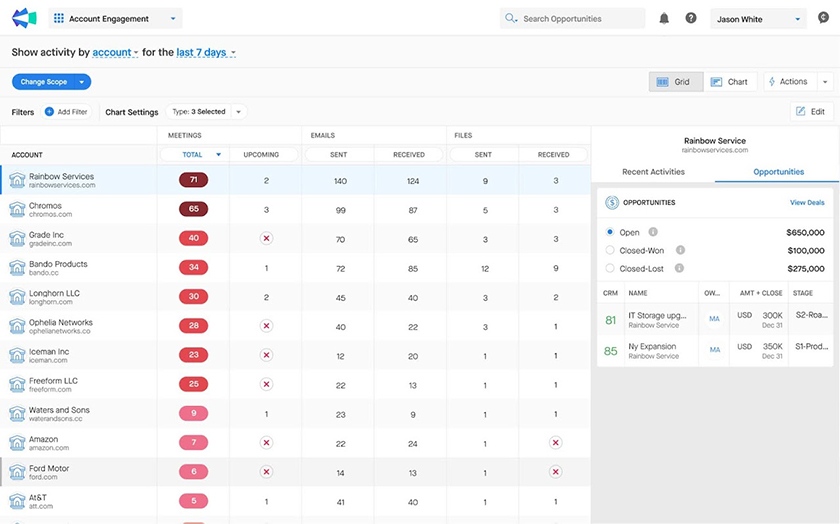Click the Files Sent column header

point(483,155)
